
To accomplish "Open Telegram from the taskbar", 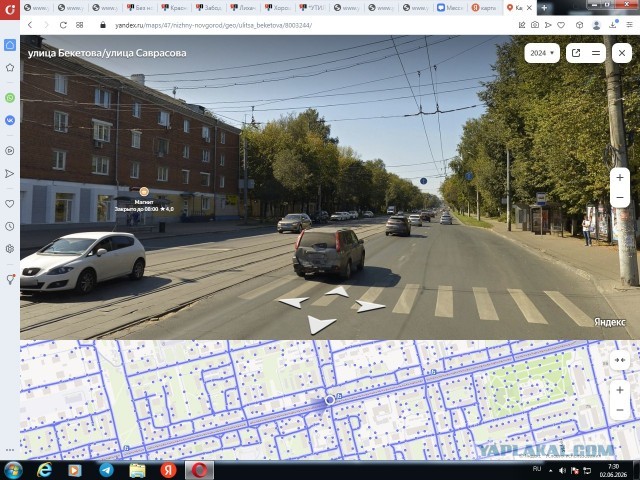I will coord(106,470).
